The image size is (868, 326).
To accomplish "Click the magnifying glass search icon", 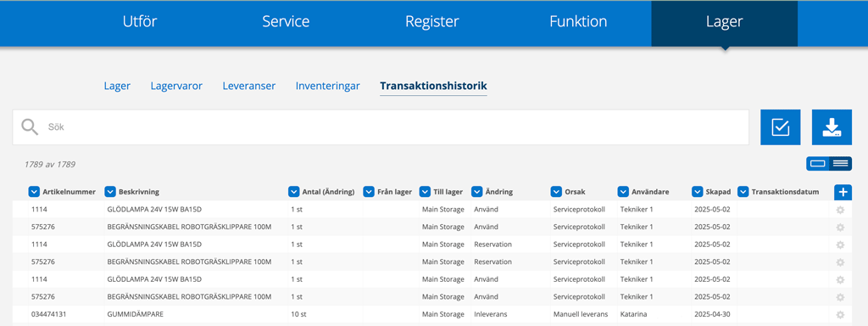I will click(30, 127).
